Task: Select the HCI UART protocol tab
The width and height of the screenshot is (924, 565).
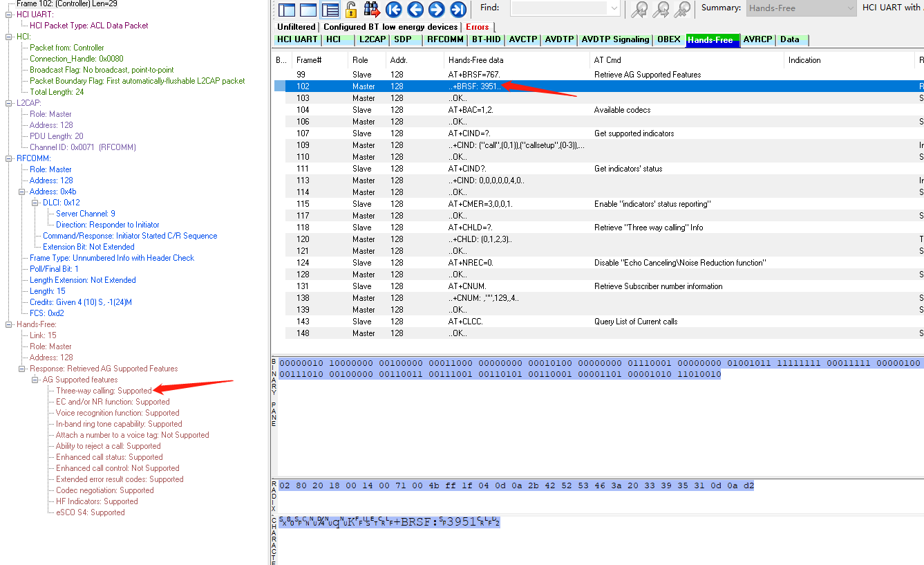Action: [297, 39]
